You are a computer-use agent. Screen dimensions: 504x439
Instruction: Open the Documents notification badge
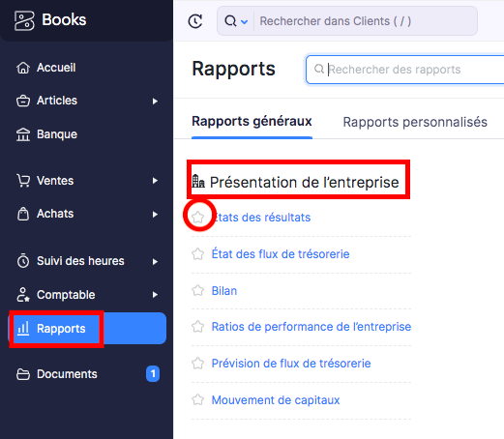click(x=153, y=374)
